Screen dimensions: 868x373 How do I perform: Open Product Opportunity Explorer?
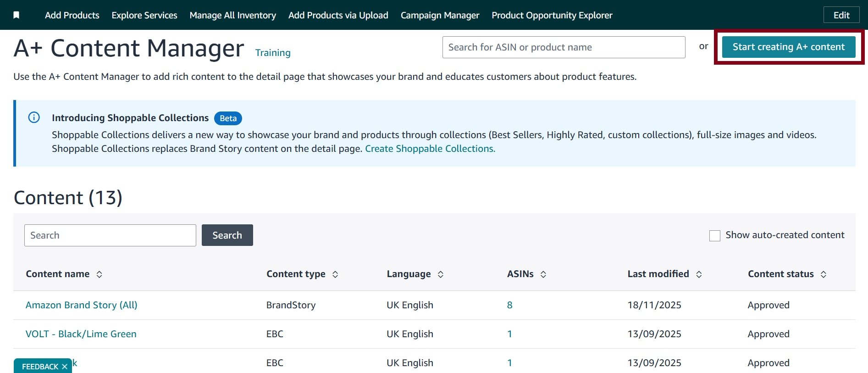pos(552,15)
